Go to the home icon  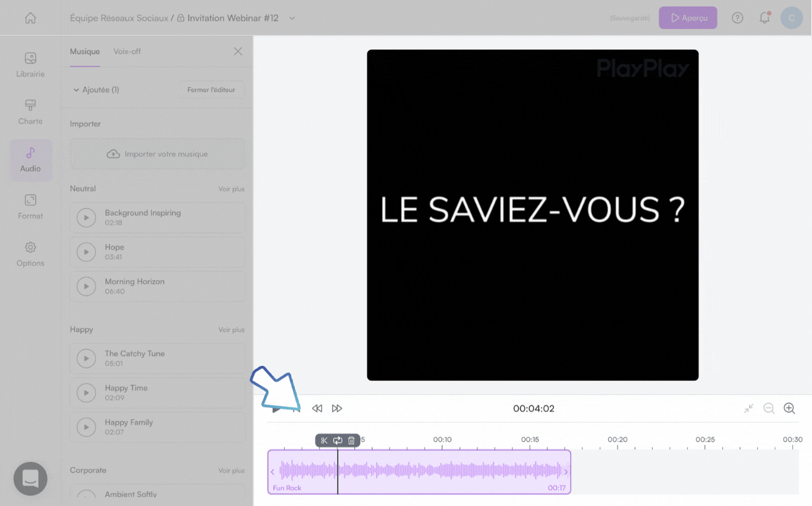[30, 18]
